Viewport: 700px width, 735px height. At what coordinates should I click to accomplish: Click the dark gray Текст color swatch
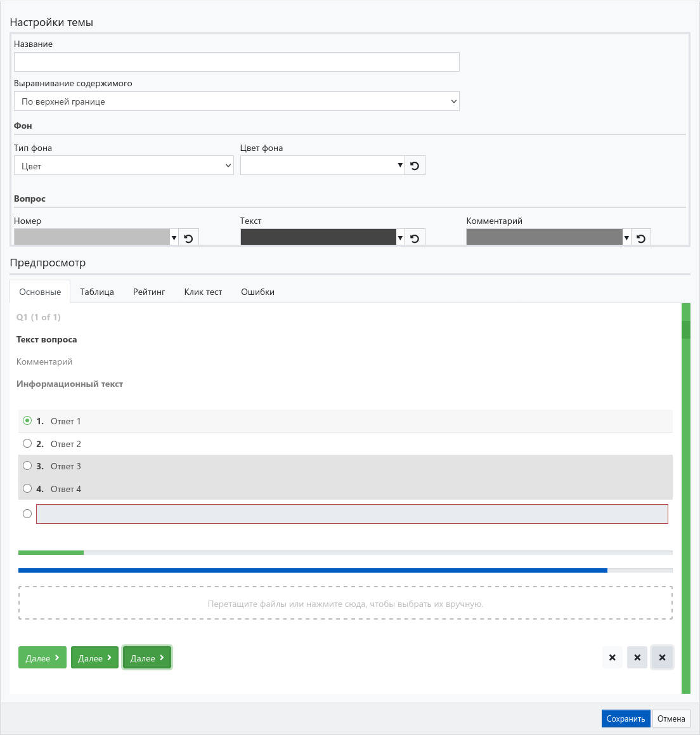point(318,237)
